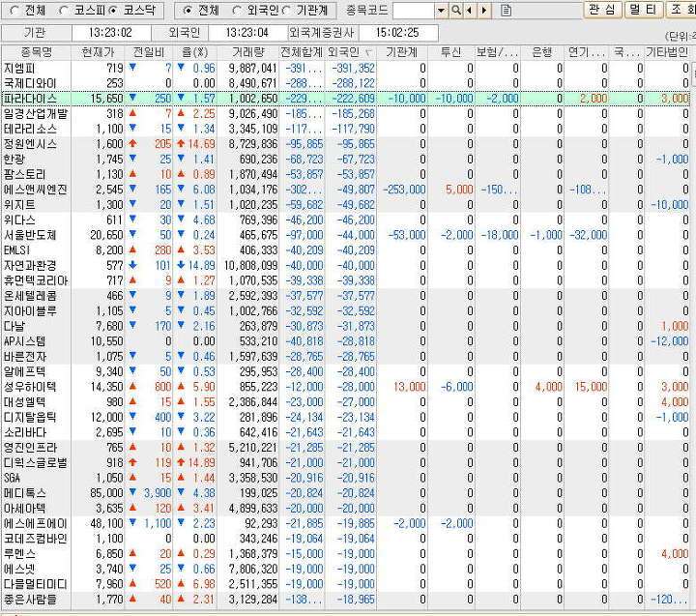Select the 휴먼텍코리아 stock name
Viewport: 696px width, 616px height.
pyautogui.click(x=36, y=280)
